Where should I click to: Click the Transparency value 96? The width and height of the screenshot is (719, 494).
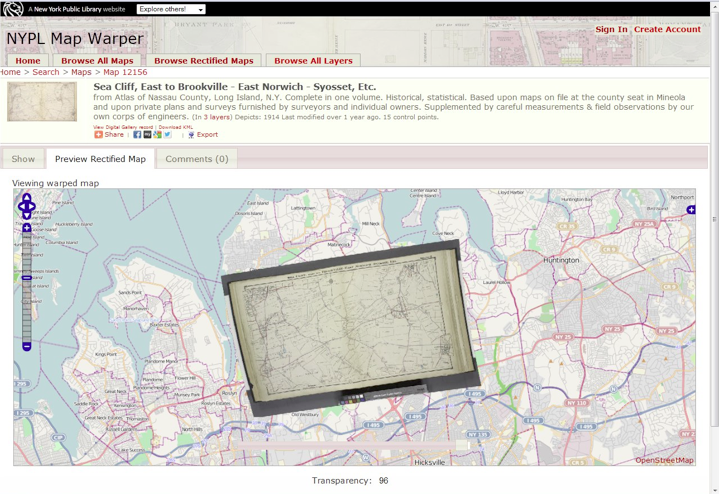click(x=383, y=481)
